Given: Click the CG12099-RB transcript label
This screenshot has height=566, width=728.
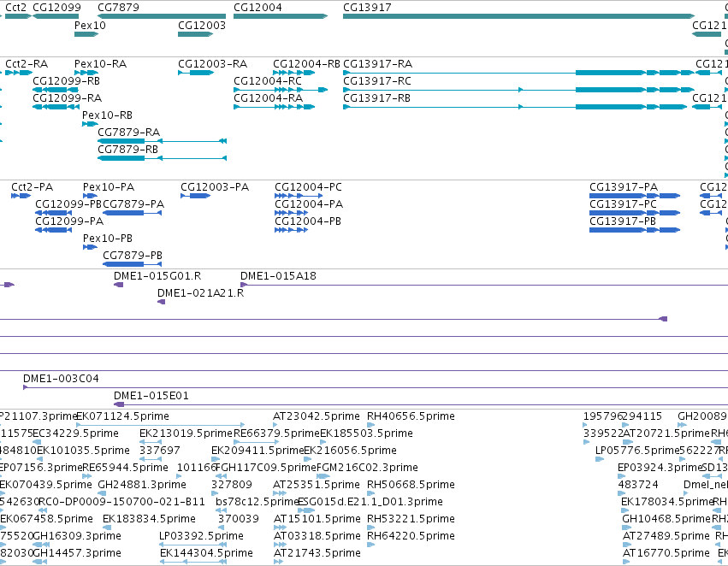Looking at the screenshot, I should [66, 80].
